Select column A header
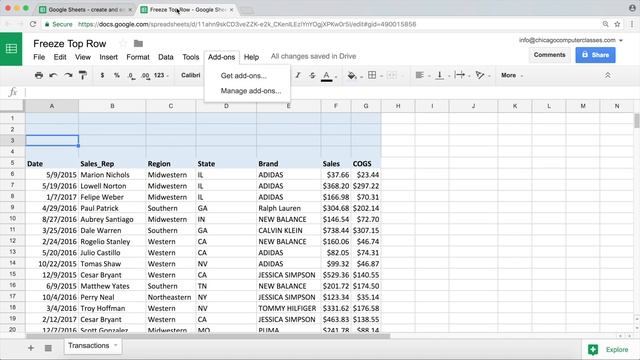This screenshot has width=640, height=360. 52,106
